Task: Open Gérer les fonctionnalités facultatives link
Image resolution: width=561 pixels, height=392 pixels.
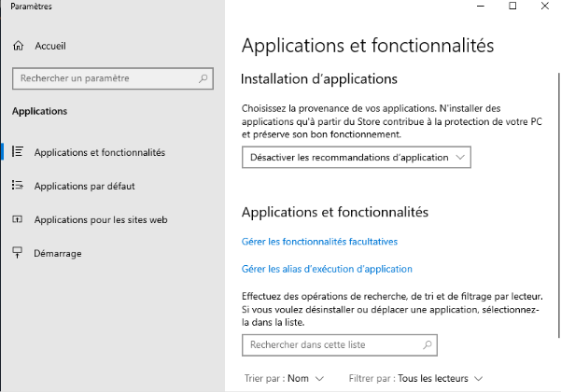Action: [319, 242]
